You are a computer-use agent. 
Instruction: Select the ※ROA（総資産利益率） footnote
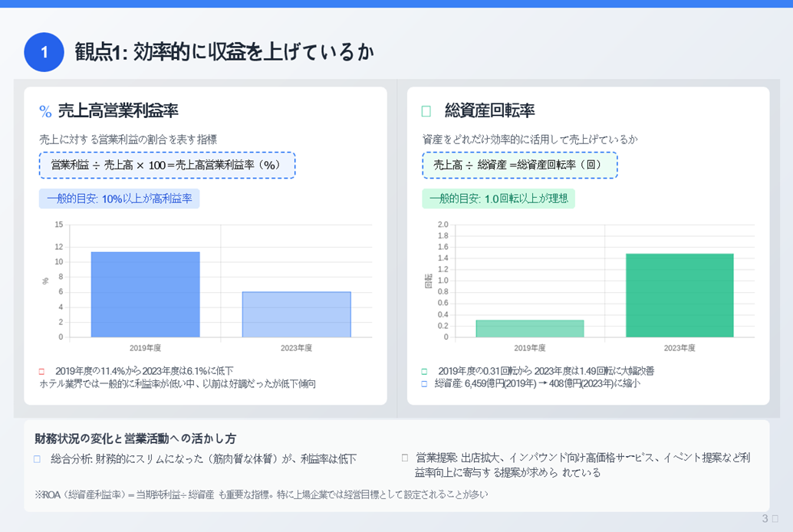tap(261, 494)
